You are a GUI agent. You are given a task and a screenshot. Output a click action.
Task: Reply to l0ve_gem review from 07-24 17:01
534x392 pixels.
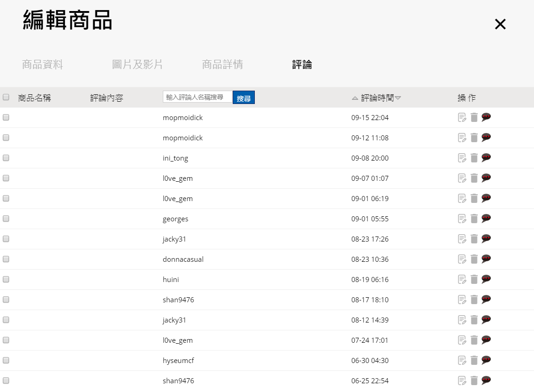pyautogui.click(x=486, y=340)
